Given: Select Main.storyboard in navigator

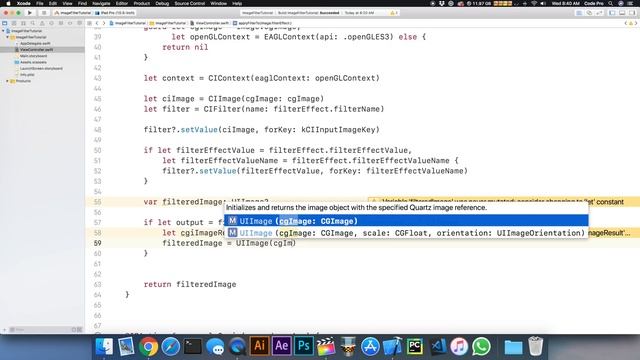Looking at the screenshot, I should coord(33,56).
